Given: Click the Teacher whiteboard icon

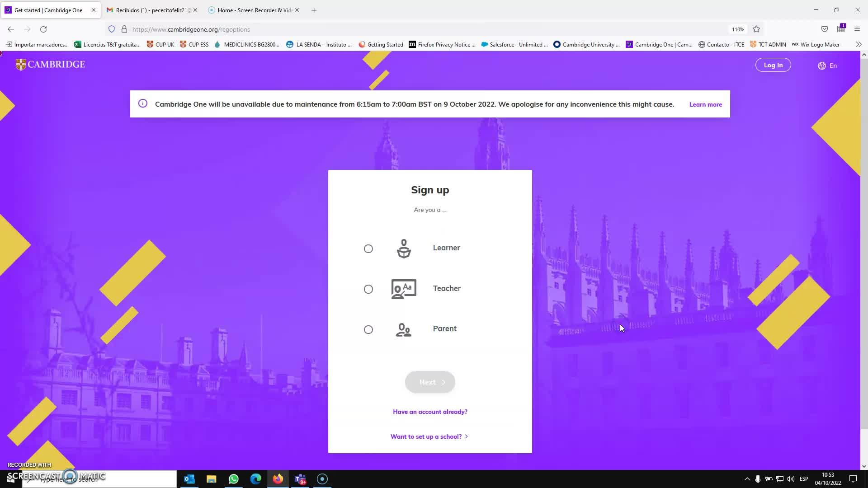Looking at the screenshot, I should coord(404,289).
